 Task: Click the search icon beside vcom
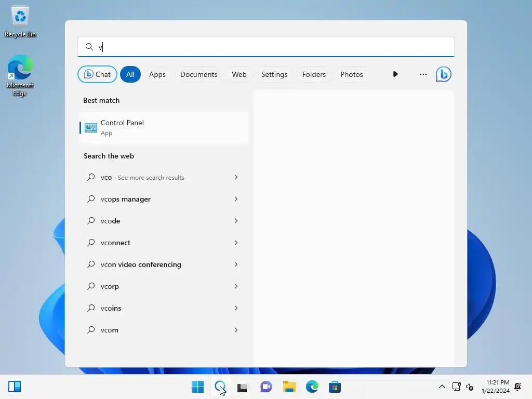[x=91, y=330]
